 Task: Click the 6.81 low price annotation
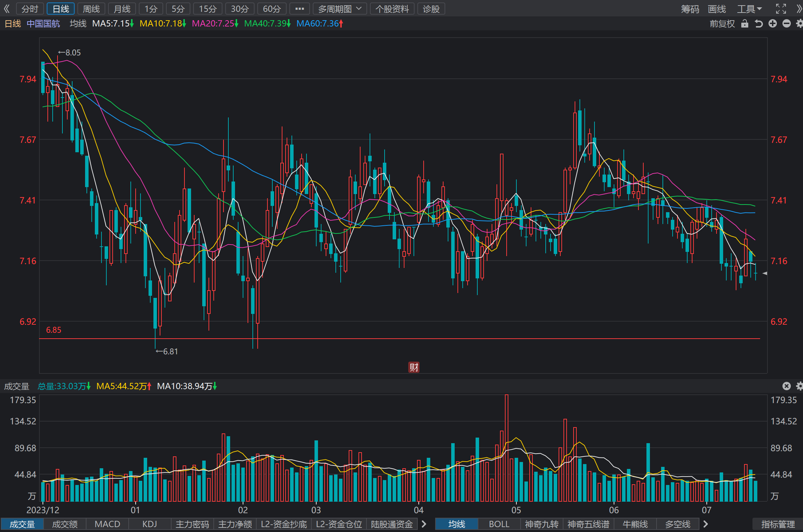pyautogui.click(x=167, y=352)
